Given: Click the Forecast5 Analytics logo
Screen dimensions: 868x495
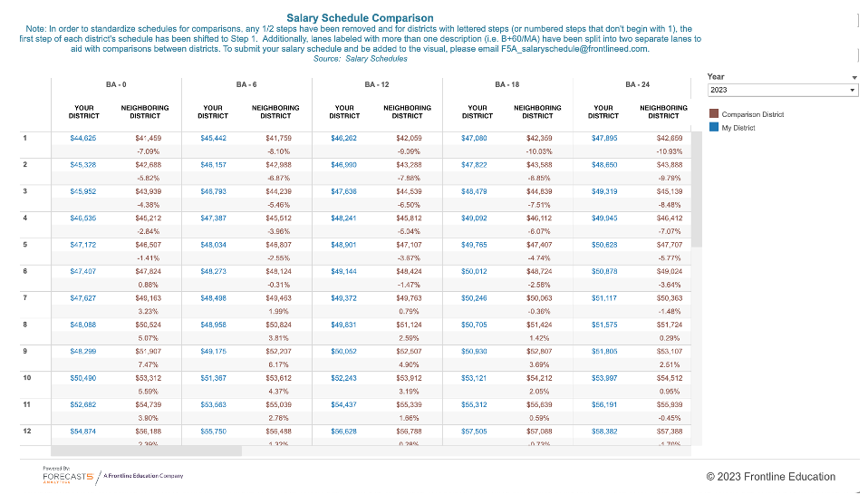Looking at the screenshot, I should (68, 475).
